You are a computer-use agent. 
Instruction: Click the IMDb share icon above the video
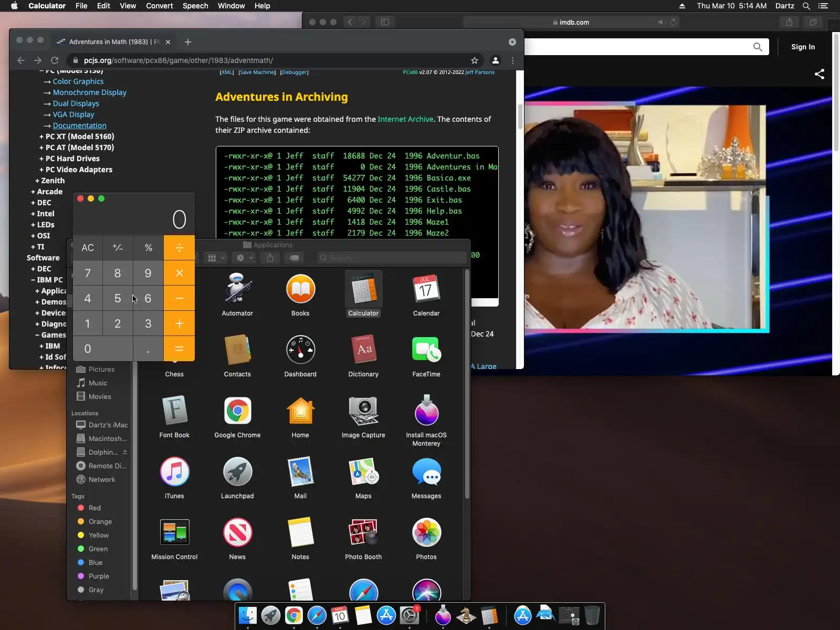point(820,74)
